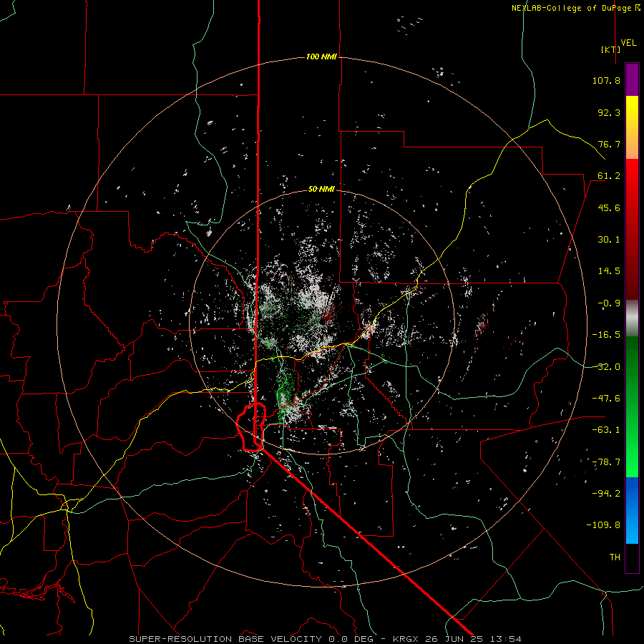Select the 92.3 legend value
Viewport: 644px width, 644px height.
609,112
